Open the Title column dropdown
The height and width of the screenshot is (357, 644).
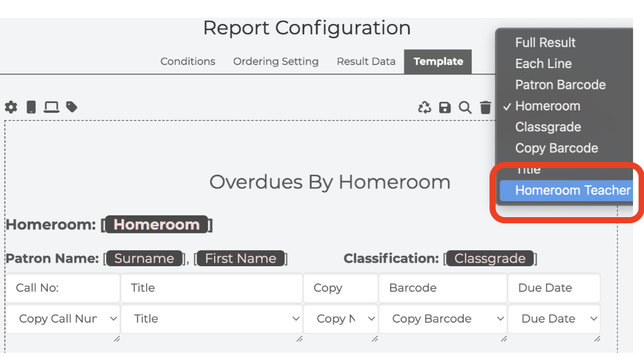click(212, 319)
